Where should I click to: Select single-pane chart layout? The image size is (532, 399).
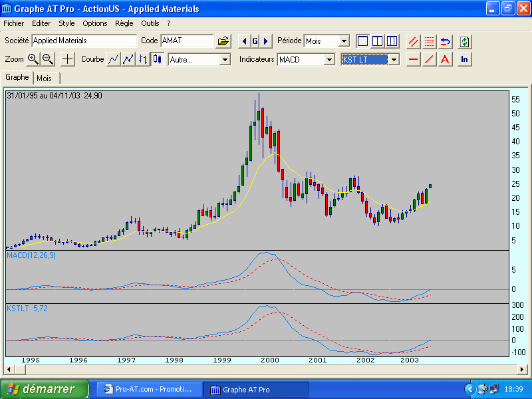362,41
